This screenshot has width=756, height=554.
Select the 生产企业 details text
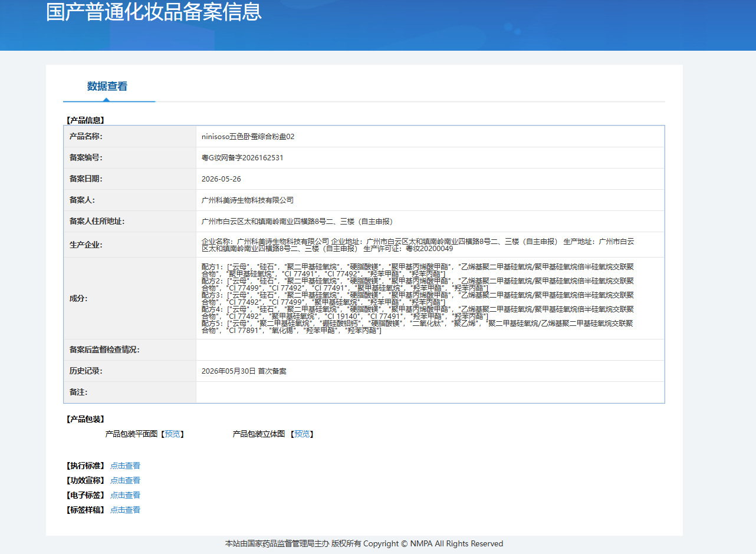418,245
